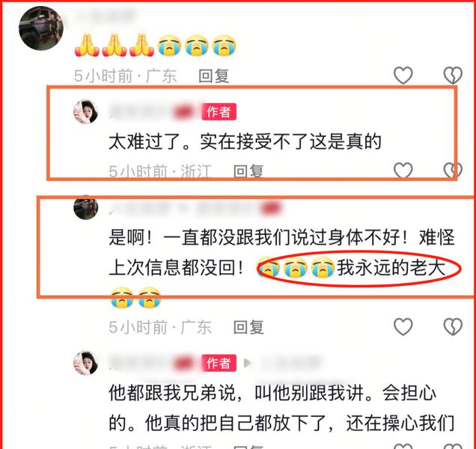This screenshot has height=449, width=476.
Task: Open the author's avatar beside 太难过了
Action: coord(85,112)
